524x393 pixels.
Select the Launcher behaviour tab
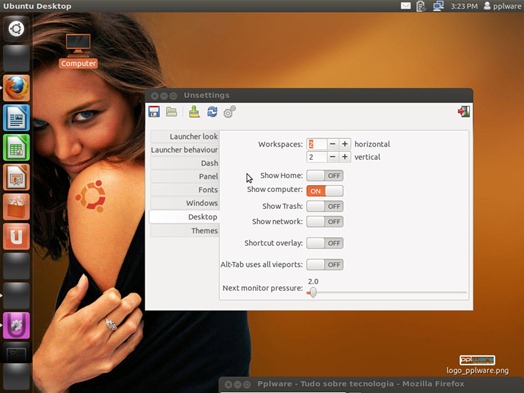[185, 150]
